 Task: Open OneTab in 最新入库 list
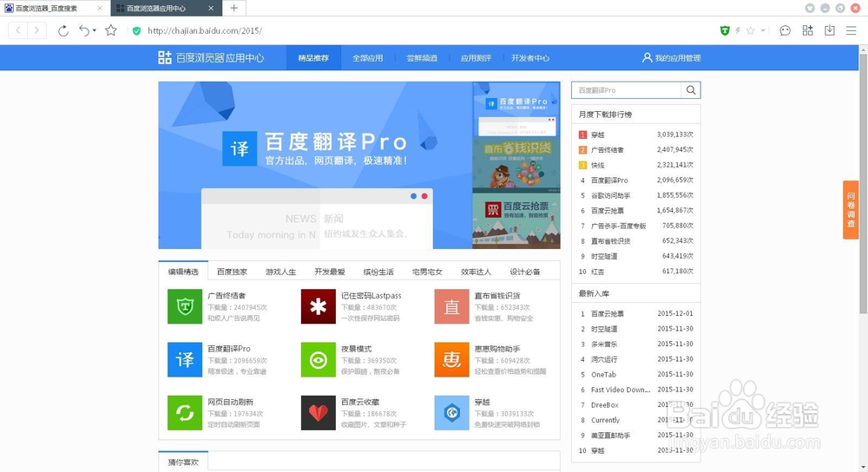(603, 375)
